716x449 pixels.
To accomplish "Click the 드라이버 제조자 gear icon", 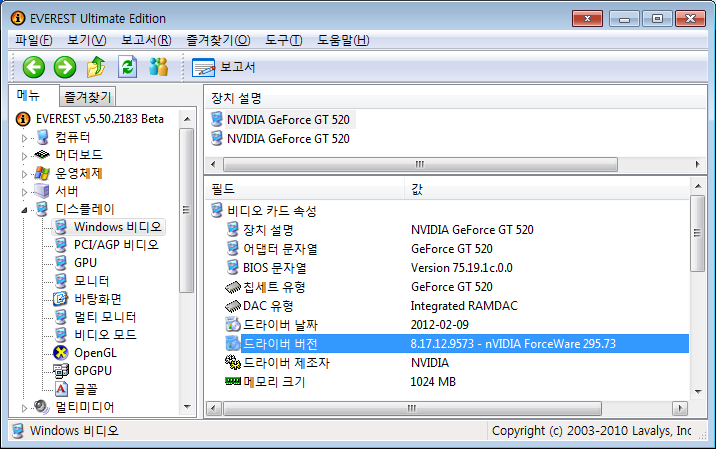I will coord(233,363).
